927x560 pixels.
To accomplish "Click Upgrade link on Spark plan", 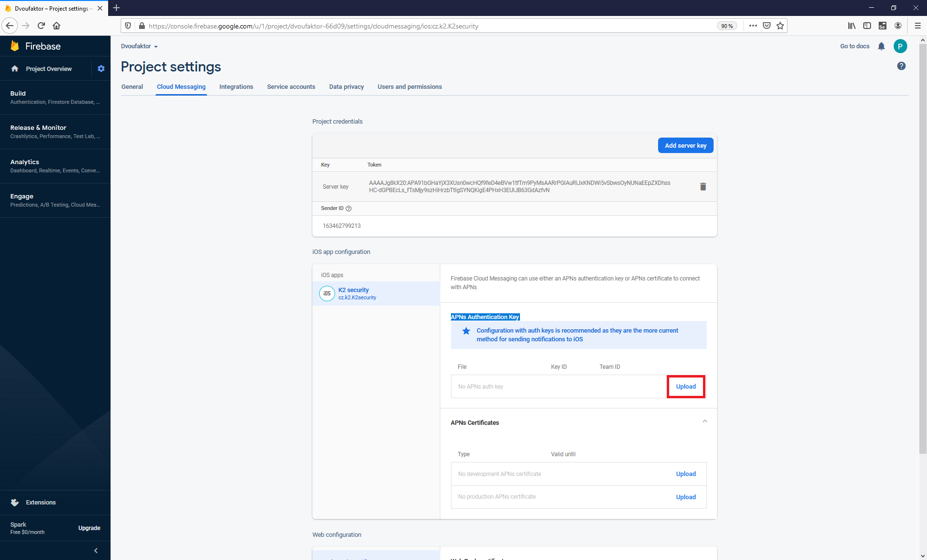I will point(89,528).
